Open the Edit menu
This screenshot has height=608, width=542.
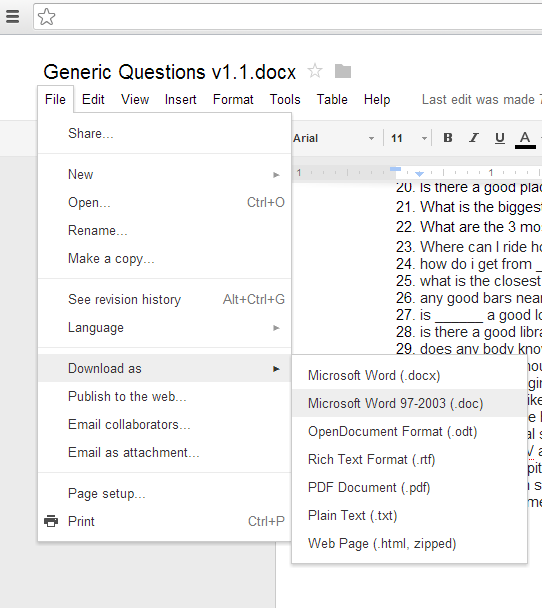(x=93, y=99)
